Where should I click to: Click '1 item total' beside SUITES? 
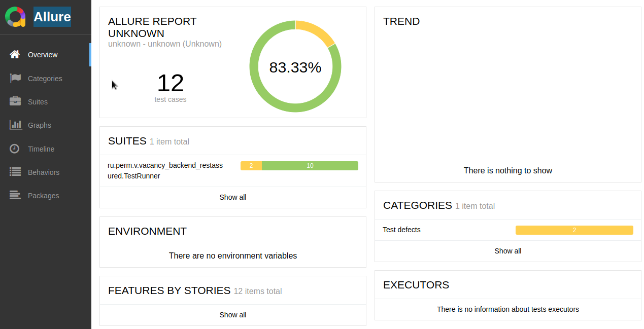(170, 142)
